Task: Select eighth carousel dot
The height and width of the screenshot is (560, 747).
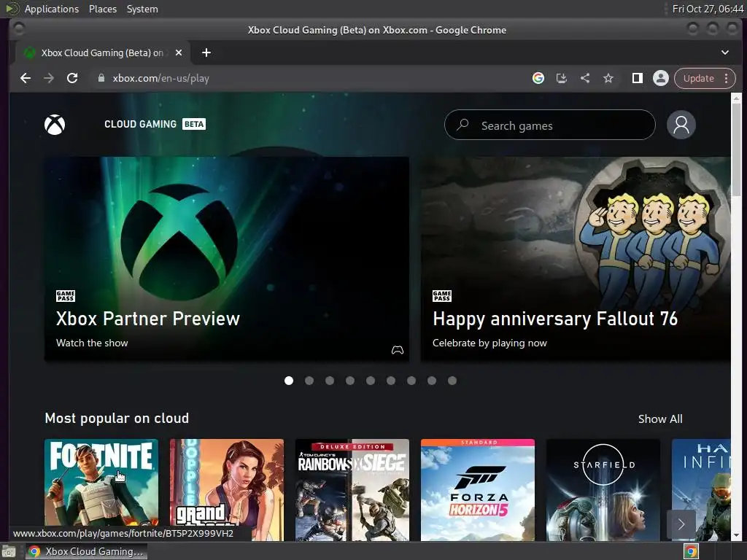Action: [x=432, y=381]
